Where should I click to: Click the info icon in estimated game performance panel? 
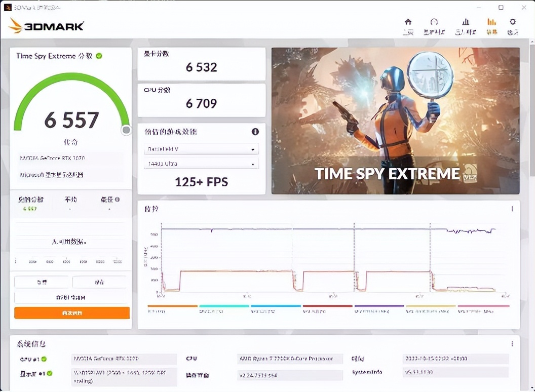[255, 132]
